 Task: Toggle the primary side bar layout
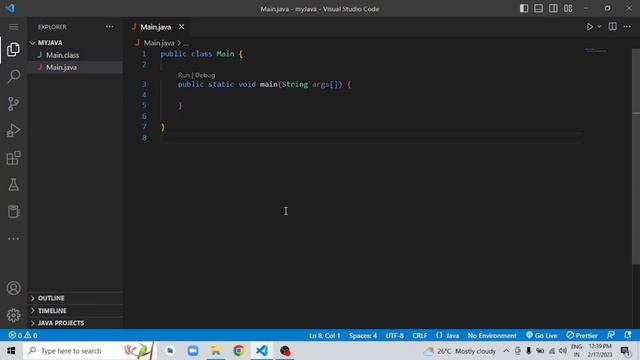[x=524, y=9]
